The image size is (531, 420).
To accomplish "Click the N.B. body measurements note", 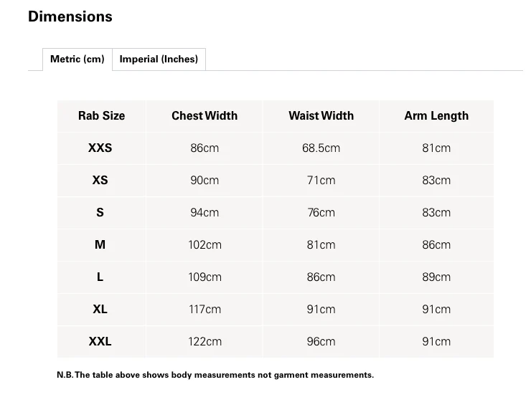I will point(215,375).
